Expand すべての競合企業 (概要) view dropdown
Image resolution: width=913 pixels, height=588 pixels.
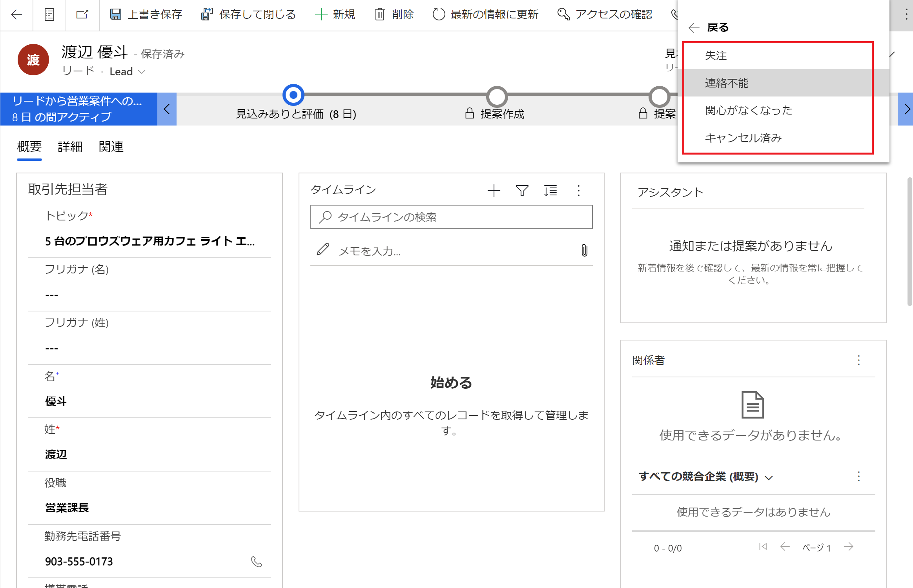point(769,477)
